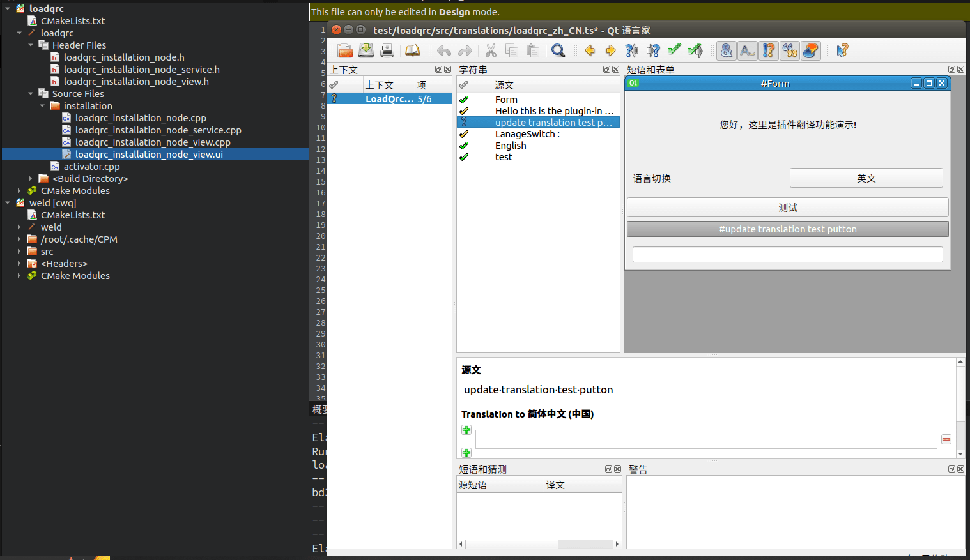Collapse the weld [cwq] project node

pyautogui.click(x=8, y=203)
